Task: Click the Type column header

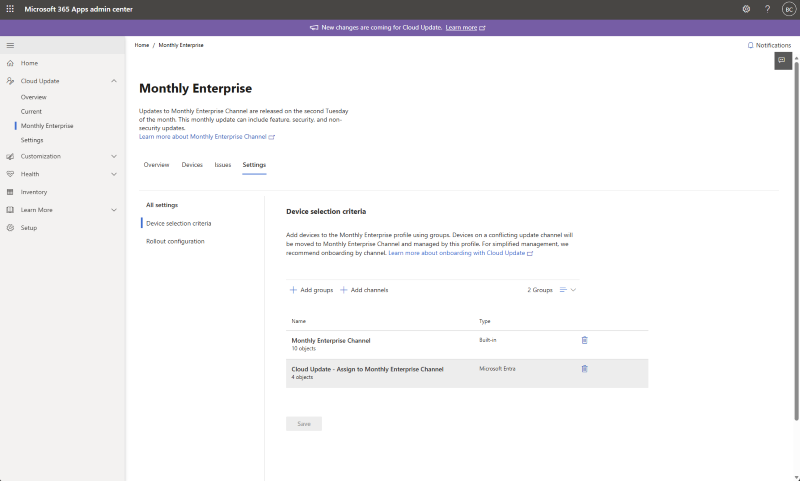Action: pos(485,321)
